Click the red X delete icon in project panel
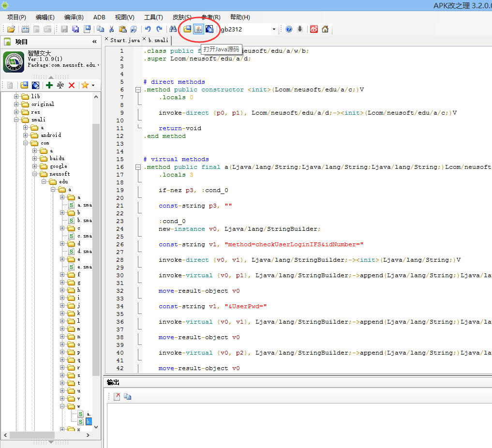 coord(72,85)
